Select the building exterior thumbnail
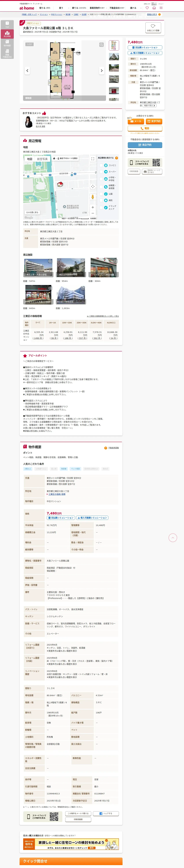 pyautogui.click(x=114, y=57)
